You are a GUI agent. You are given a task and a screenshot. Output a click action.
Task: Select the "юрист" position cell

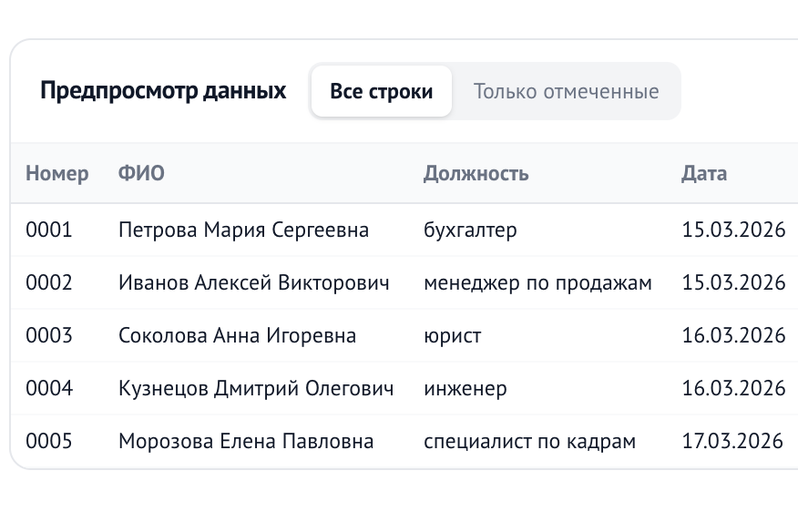[453, 336]
